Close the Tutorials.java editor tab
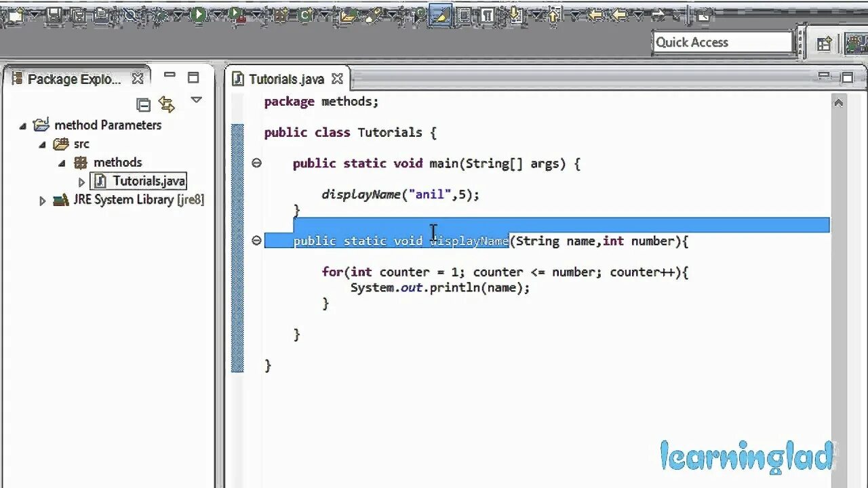The width and height of the screenshot is (868, 488). pos(337,79)
